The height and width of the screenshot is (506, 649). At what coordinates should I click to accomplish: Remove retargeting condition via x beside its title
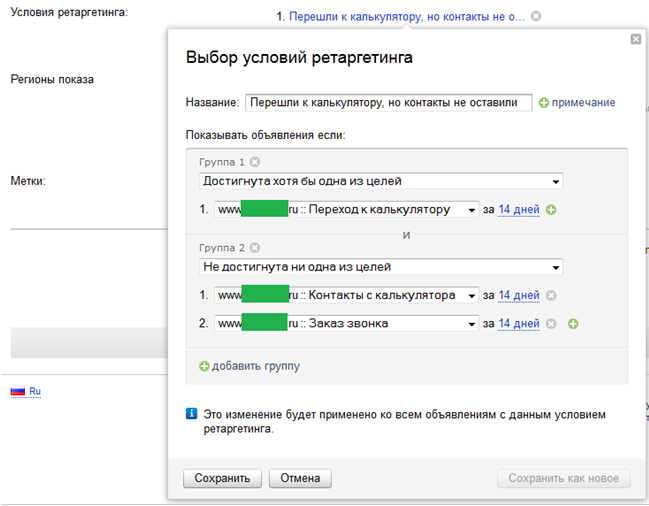[x=536, y=16]
